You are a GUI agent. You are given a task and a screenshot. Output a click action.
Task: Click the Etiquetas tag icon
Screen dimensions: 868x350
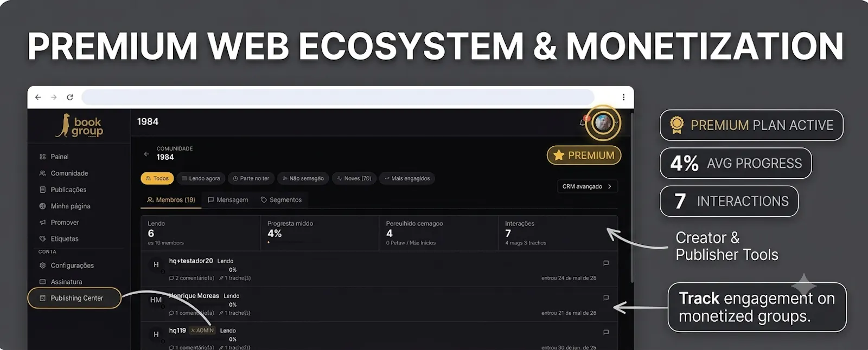(x=43, y=238)
